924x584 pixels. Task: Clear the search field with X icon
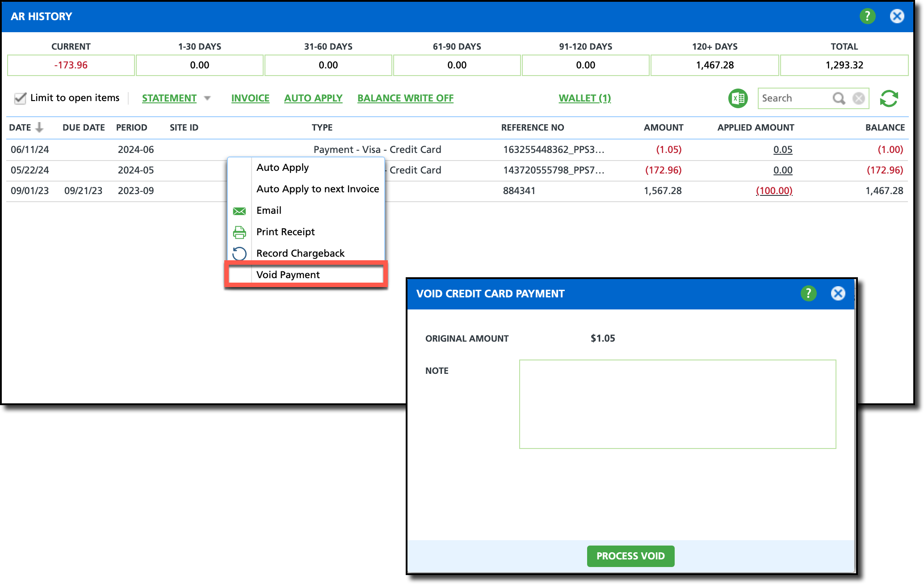(x=858, y=98)
